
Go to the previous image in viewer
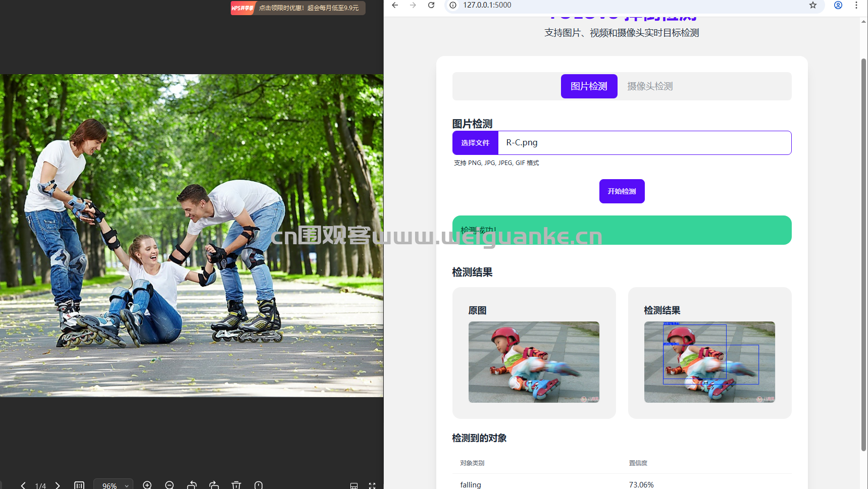23,485
